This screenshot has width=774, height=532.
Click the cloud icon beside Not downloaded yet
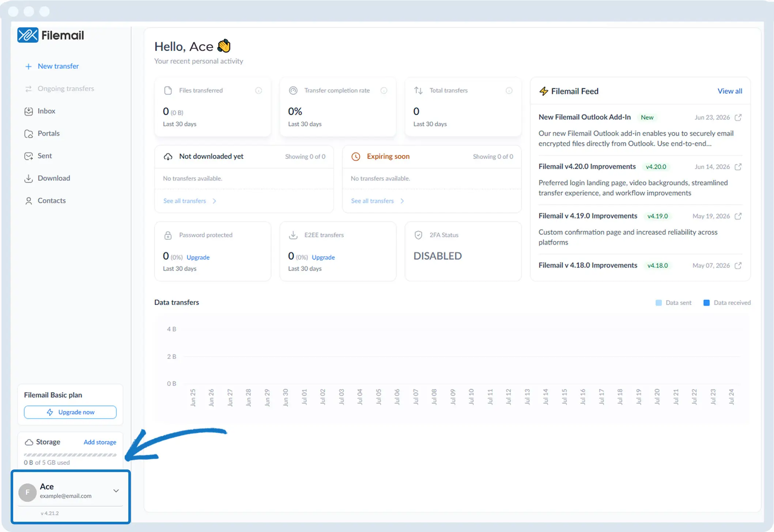168,156
